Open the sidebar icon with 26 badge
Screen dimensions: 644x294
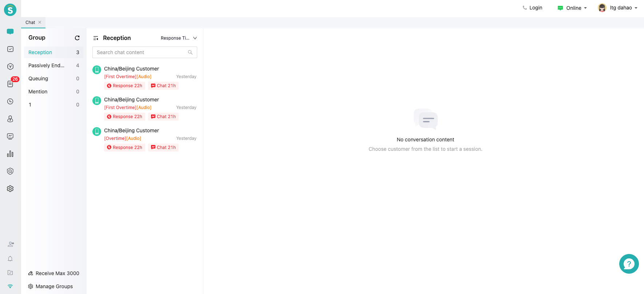point(10,84)
